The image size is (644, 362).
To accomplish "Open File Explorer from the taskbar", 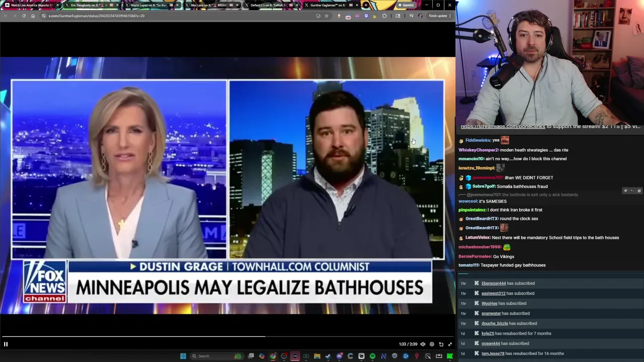I will [x=317, y=356].
